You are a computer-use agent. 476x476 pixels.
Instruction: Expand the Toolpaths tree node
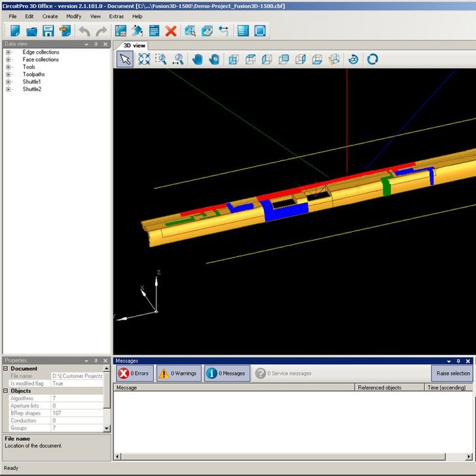[9, 75]
